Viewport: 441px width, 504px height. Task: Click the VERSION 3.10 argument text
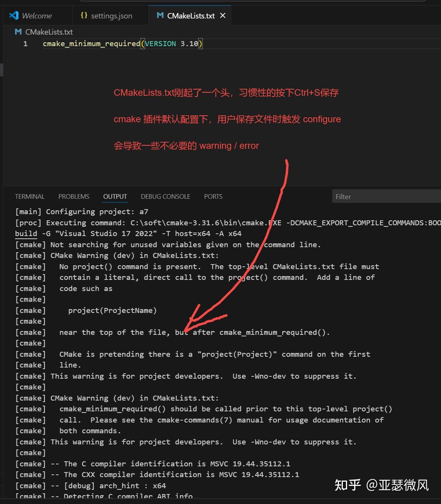coord(170,43)
